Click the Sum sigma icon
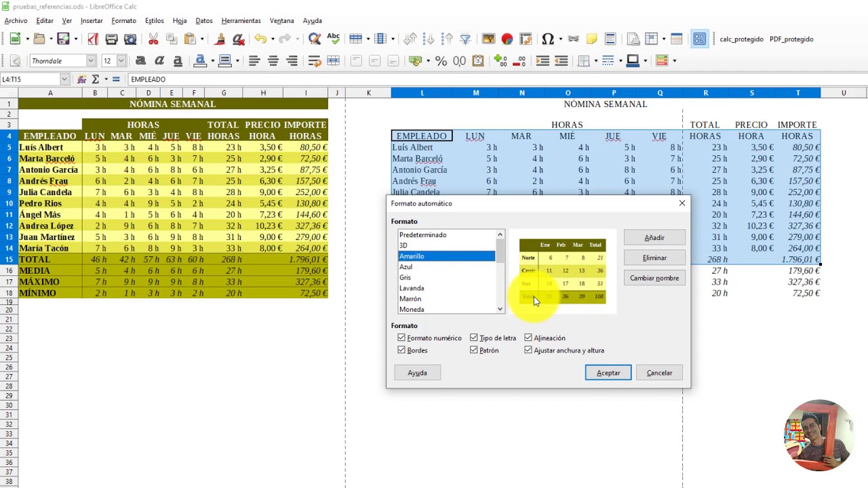Viewport: 868px width, 488px height. point(96,79)
